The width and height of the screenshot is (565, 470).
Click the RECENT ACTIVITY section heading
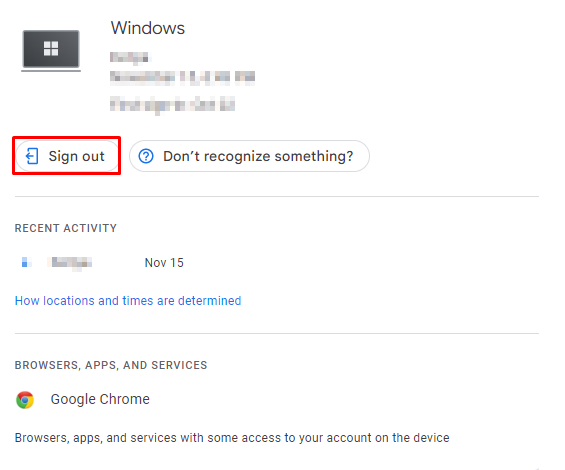(66, 228)
